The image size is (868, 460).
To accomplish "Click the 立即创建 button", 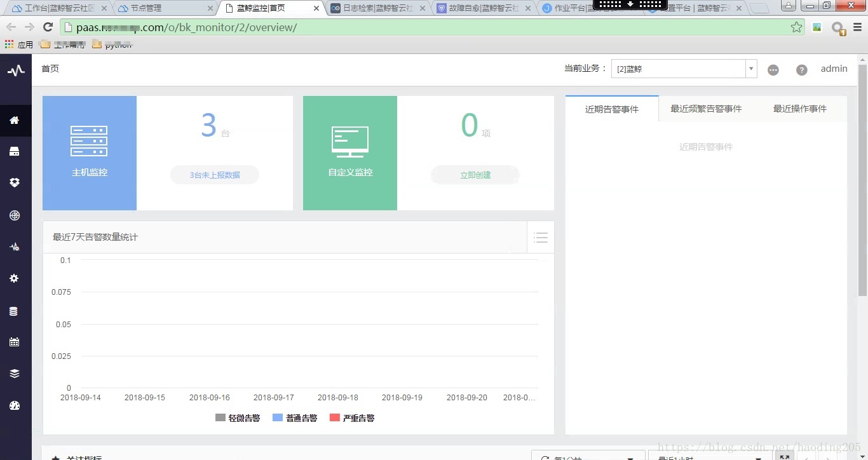I will coord(475,175).
